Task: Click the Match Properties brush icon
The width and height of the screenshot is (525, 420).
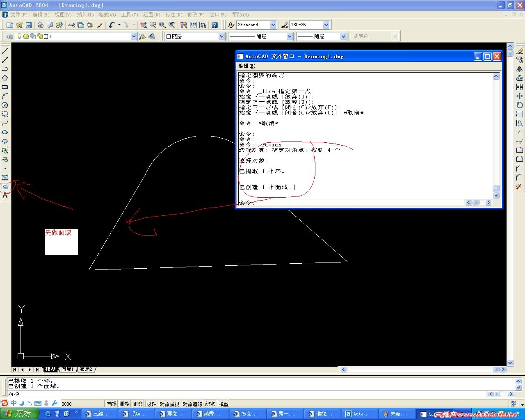Action: (x=100, y=25)
